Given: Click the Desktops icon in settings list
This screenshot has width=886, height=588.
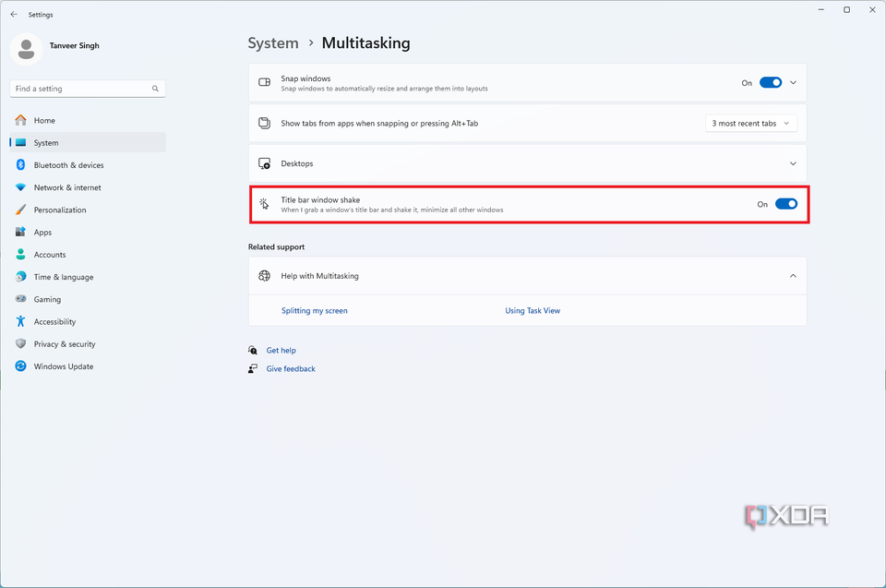Looking at the screenshot, I should coord(265,163).
